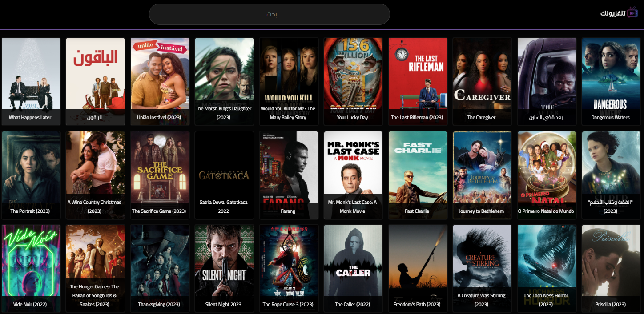Open the Farang movie poster
This screenshot has height=314, width=644.
point(289,175)
